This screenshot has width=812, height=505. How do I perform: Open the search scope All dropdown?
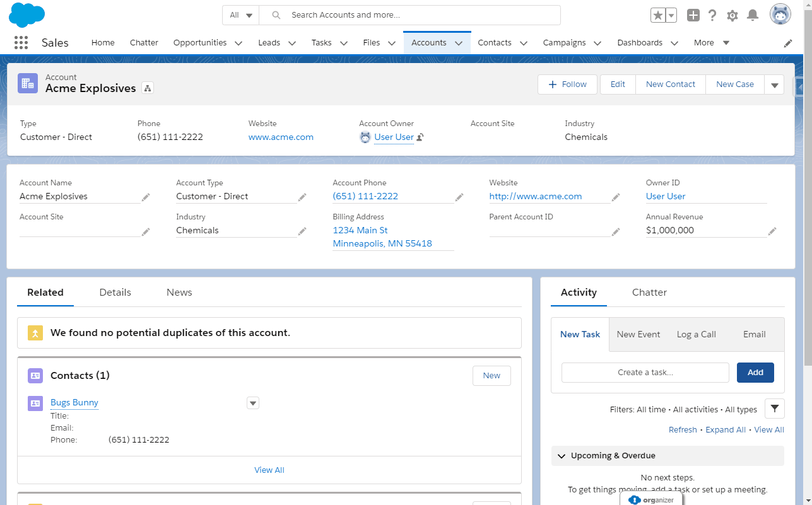(x=241, y=15)
